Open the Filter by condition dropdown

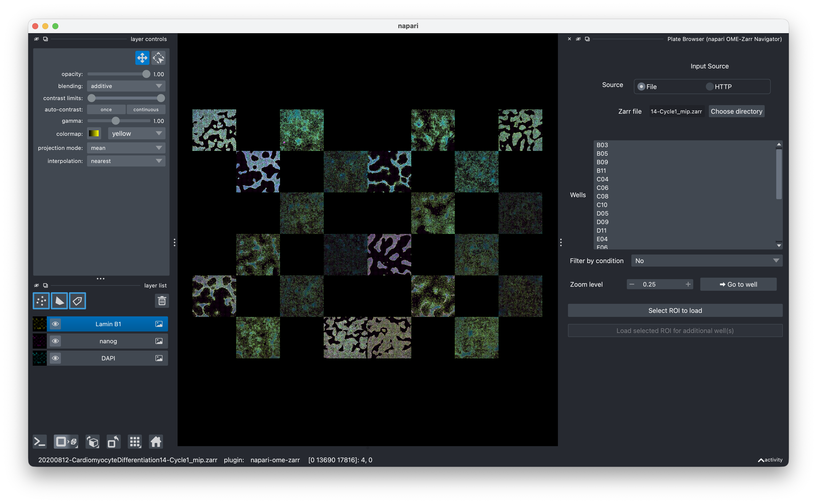707,261
